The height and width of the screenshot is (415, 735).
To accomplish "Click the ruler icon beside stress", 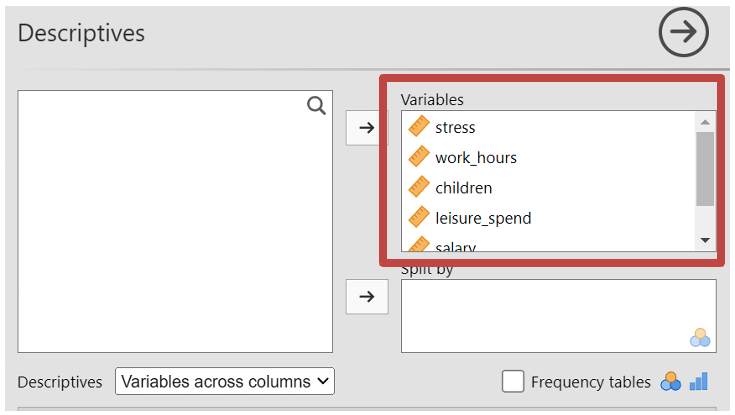I will (x=418, y=127).
